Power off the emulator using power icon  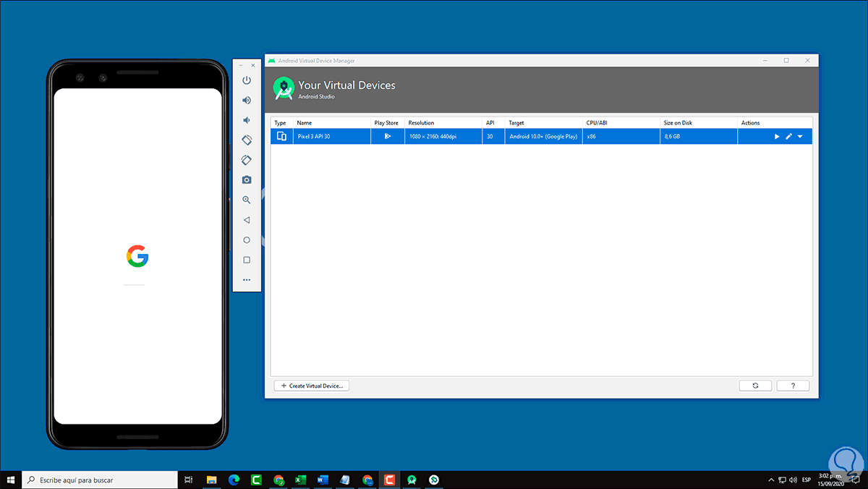click(x=247, y=80)
